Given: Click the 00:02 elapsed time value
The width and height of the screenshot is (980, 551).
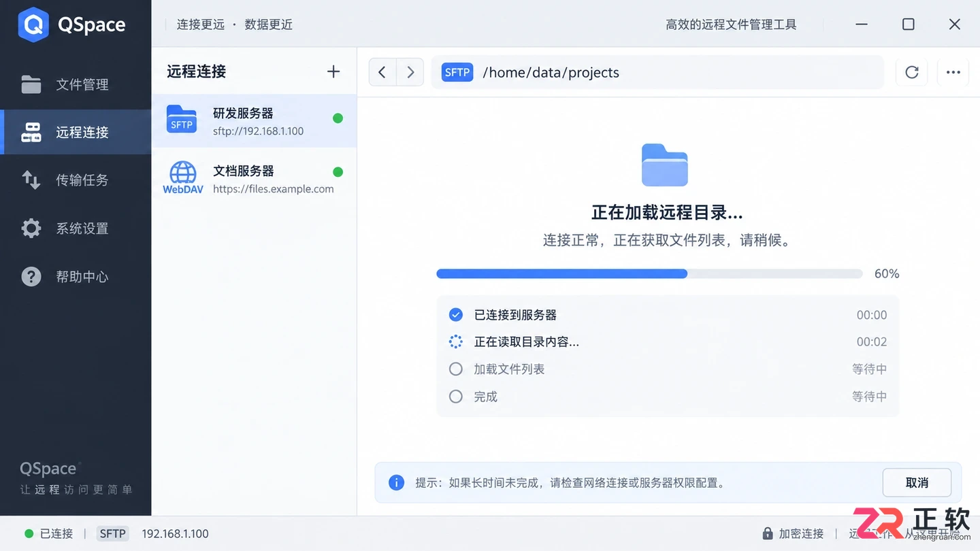Looking at the screenshot, I should [x=872, y=342].
